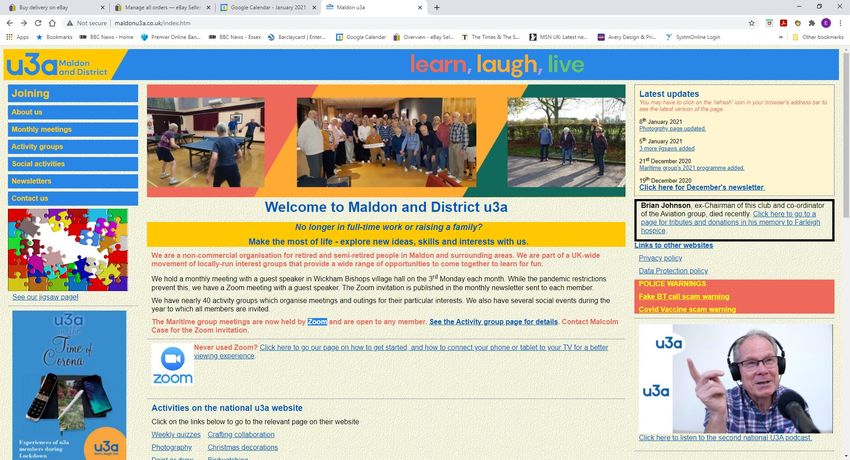Bookmark this page with the star icon

point(751,23)
